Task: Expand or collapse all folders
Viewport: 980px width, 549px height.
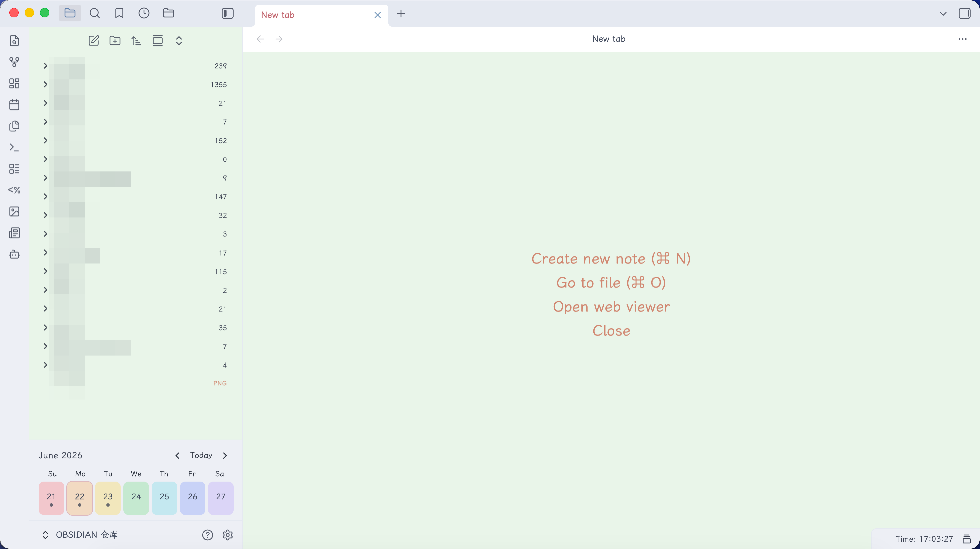Action: point(179,41)
